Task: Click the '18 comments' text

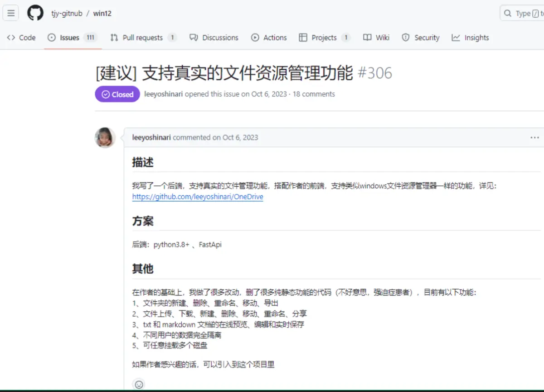Action: click(314, 94)
